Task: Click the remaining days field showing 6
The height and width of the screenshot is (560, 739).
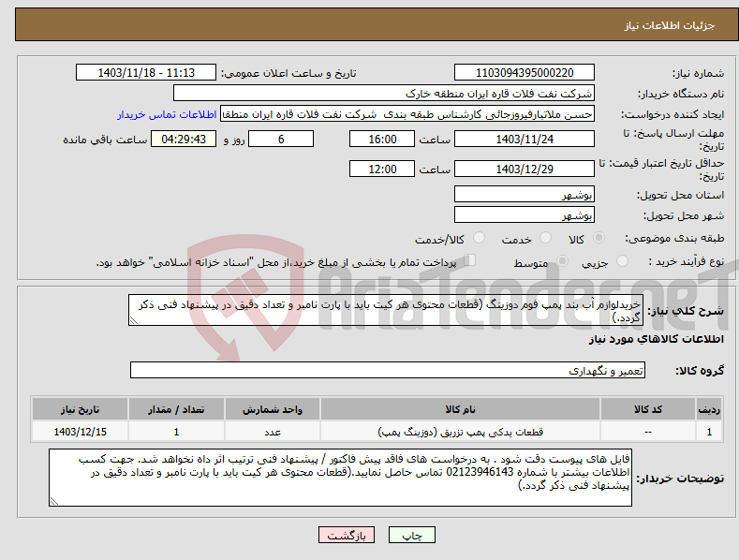Action: tap(281, 139)
